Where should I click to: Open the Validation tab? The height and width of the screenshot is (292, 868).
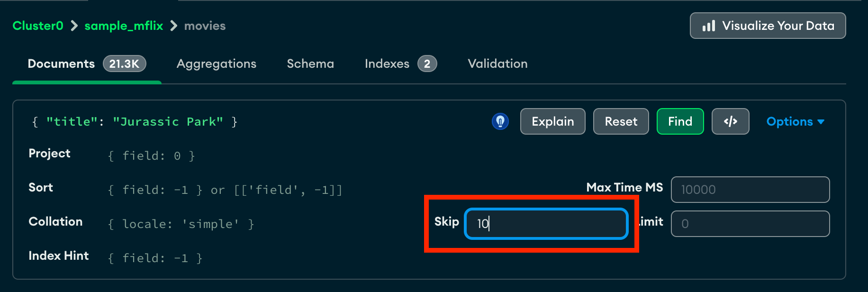[x=497, y=63]
